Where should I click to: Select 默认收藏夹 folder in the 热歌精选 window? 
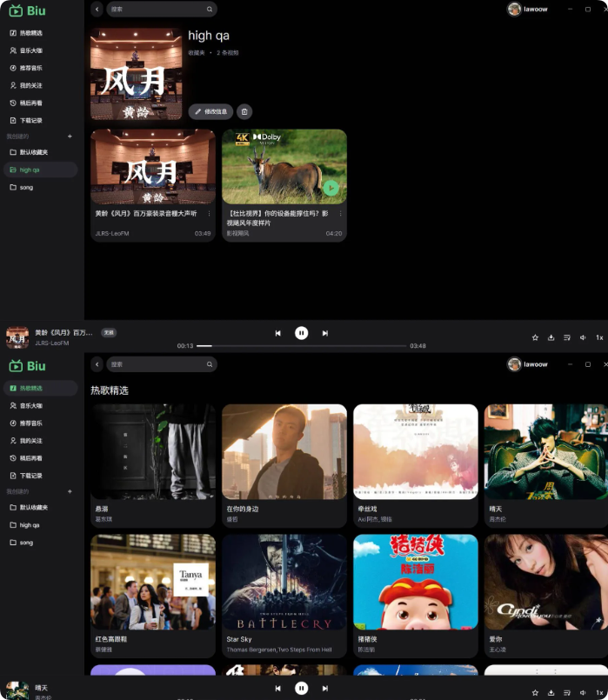point(30,508)
